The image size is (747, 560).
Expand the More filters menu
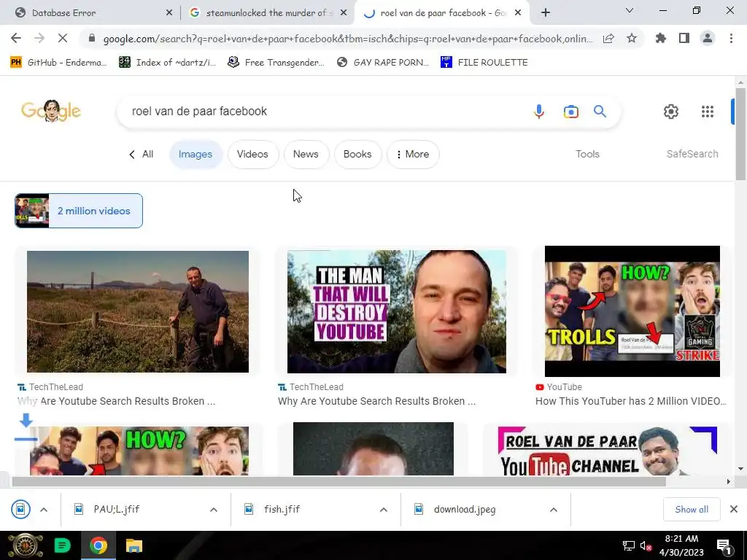[413, 155]
